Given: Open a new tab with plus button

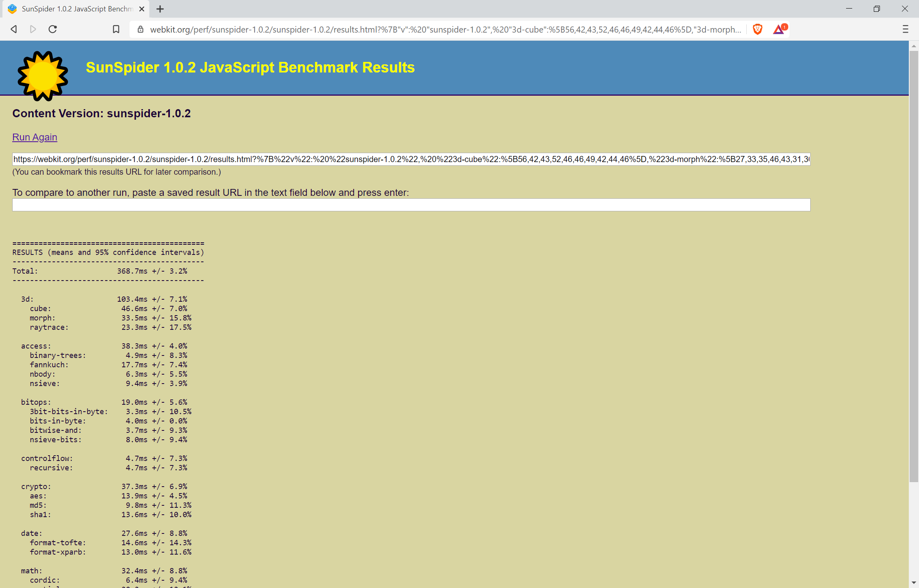Looking at the screenshot, I should (x=160, y=9).
